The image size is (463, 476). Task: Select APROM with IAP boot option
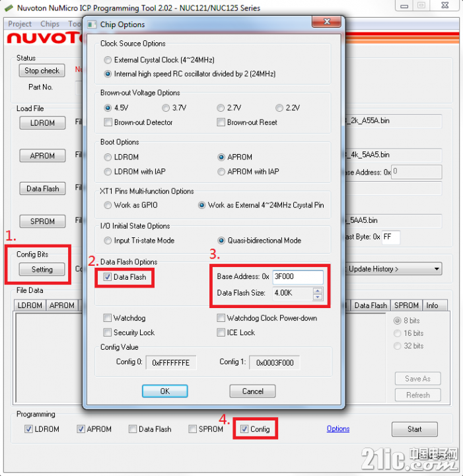click(x=221, y=171)
